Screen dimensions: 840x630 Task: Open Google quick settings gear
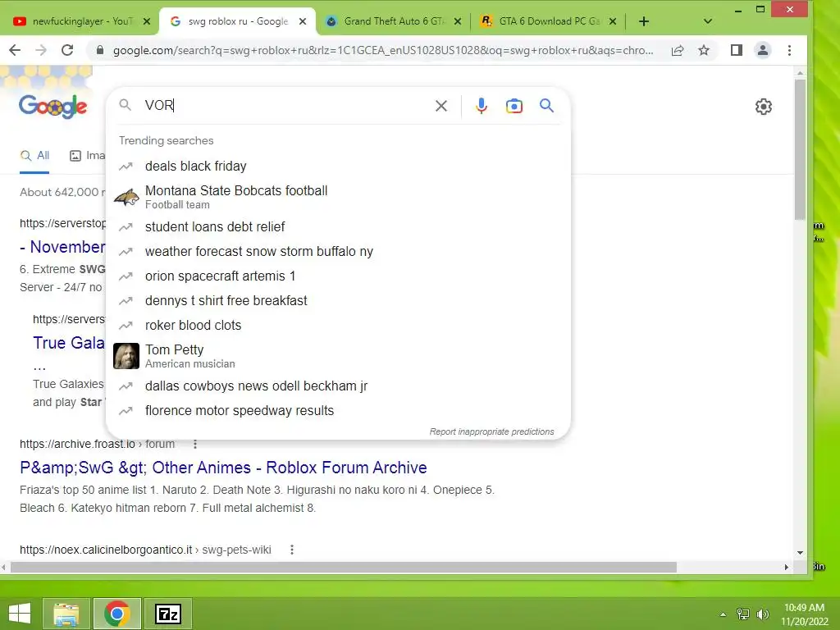[x=764, y=107]
